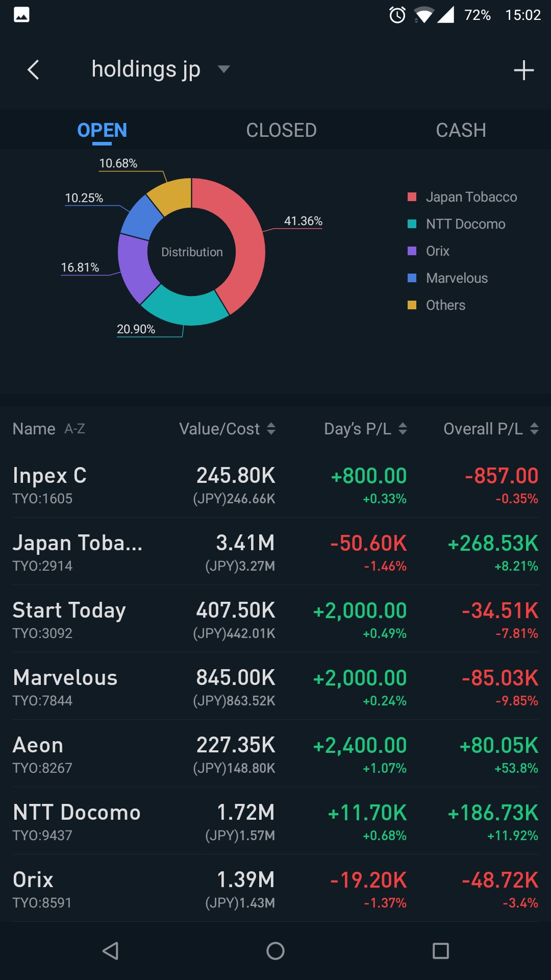The image size is (551, 980).
Task: Open the Japan Tobacco holding row
Action: click(x=275, y=551)
